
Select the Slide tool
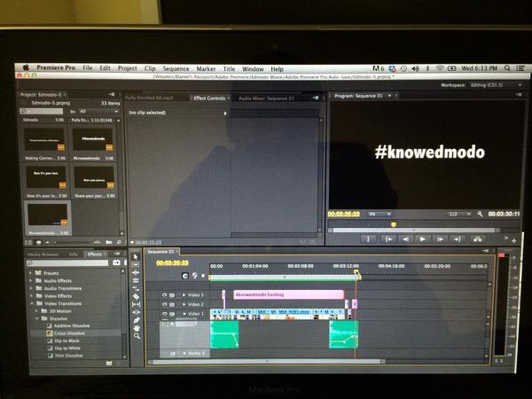point(136,312)
